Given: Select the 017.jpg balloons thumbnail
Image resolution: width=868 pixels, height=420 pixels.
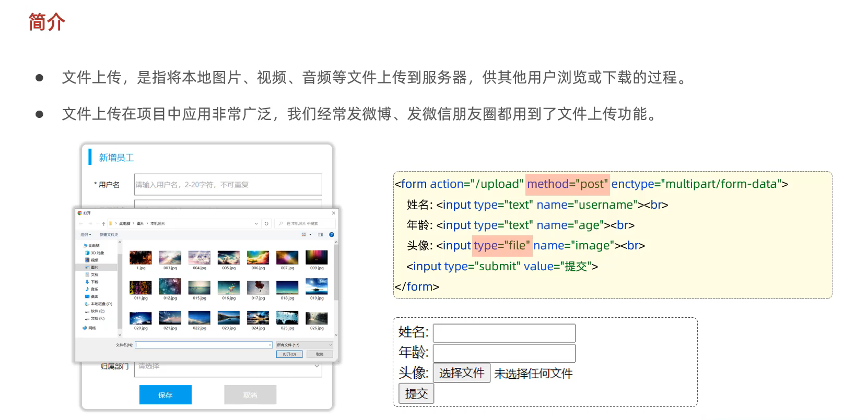Looking at the screenshot, I should 258,287.
